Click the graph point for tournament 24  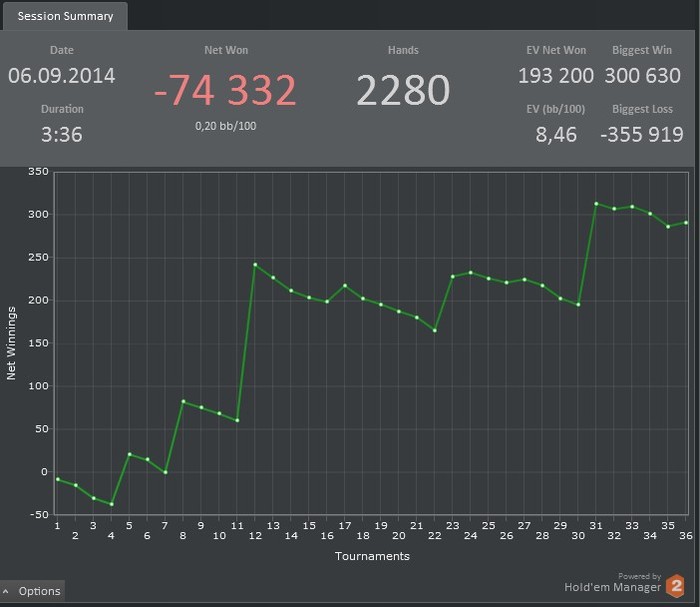(471, 272)
